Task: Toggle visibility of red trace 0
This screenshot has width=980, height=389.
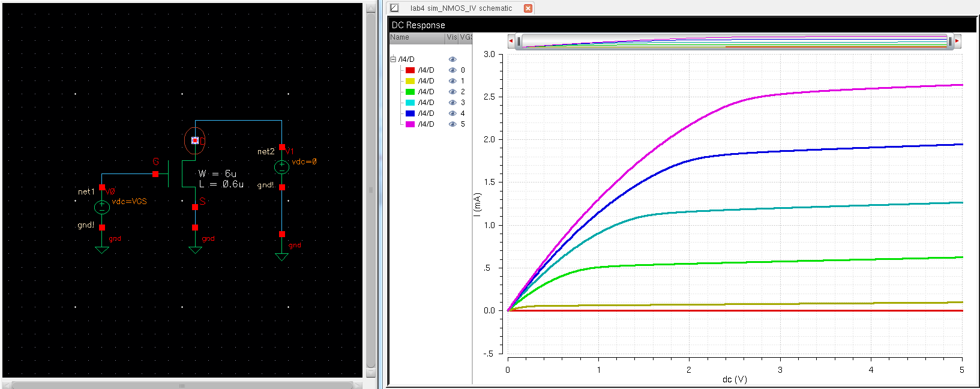Action: 452,70
